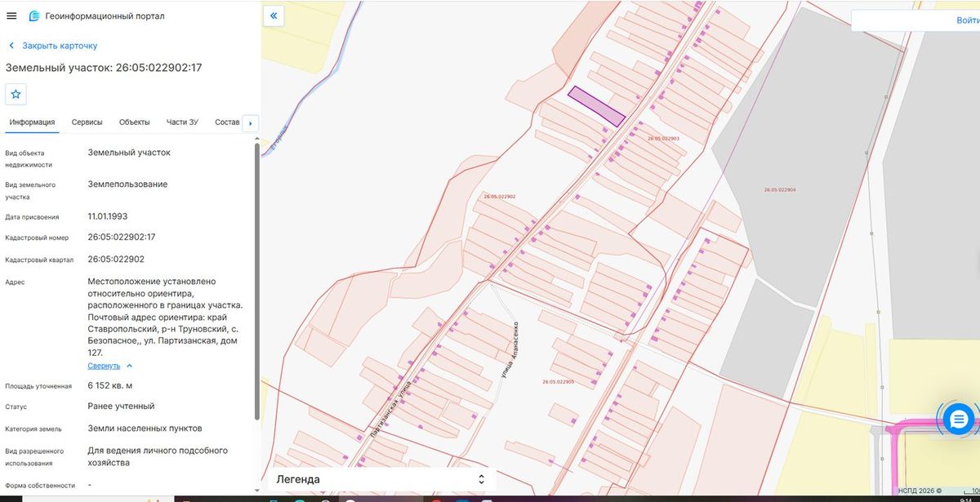Open the chat support bubble
This screenshot has width=980, height=502.
click(x=958, y=419)
